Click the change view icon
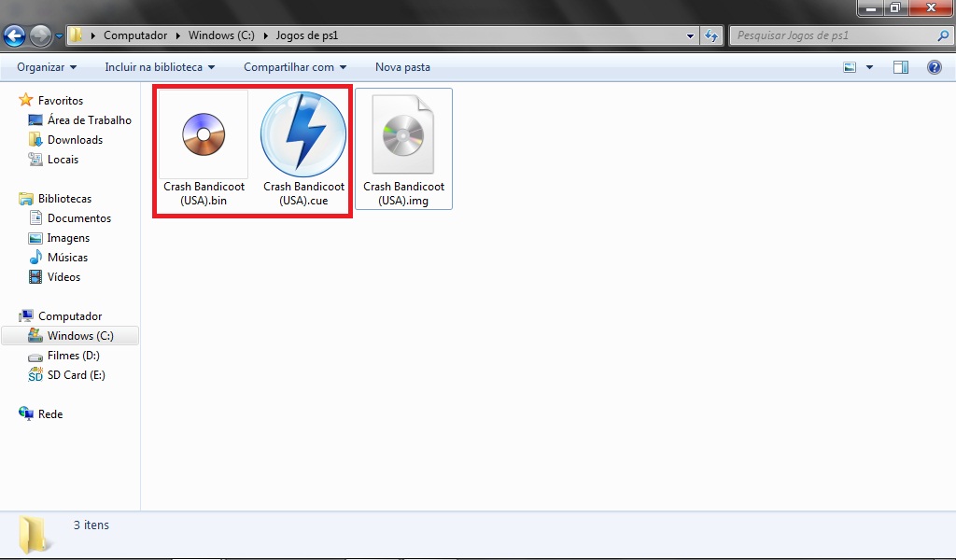The width and height of the screenshot is (956, 560). [x=850, y=67]
